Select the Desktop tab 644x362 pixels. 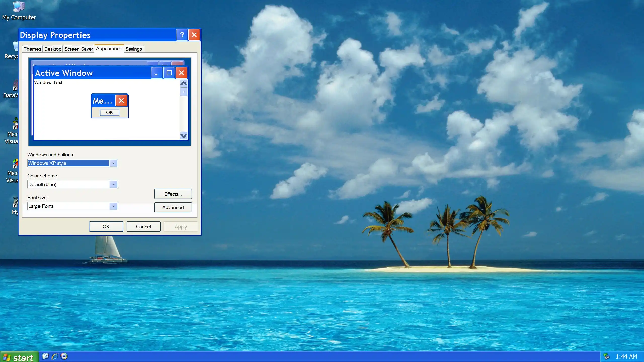point(53,49)
